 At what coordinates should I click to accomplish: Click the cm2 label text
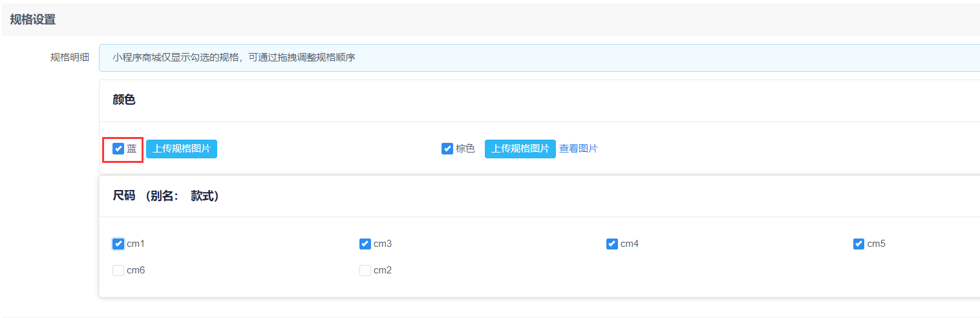point(383,270)
